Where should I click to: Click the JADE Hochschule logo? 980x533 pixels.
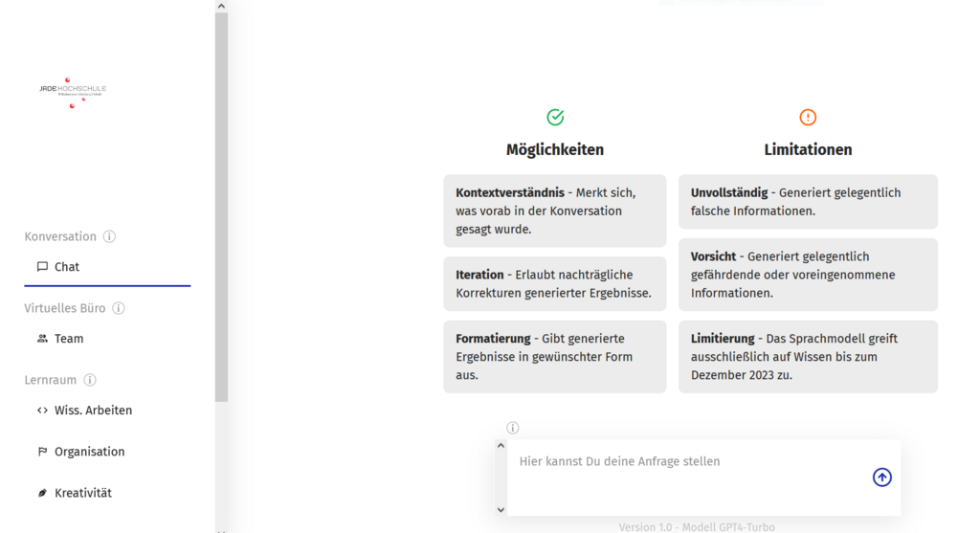pos(73,92)
